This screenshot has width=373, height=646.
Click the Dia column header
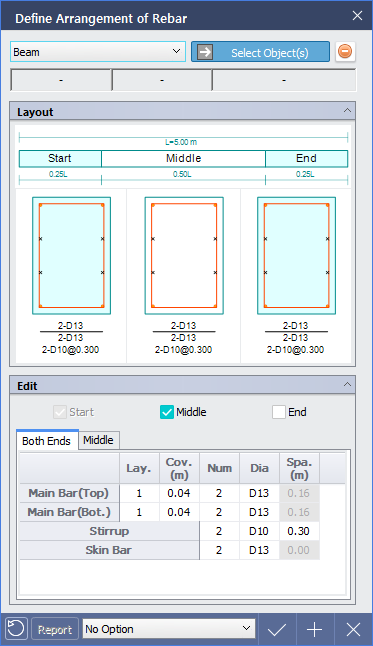click(259, 468)
